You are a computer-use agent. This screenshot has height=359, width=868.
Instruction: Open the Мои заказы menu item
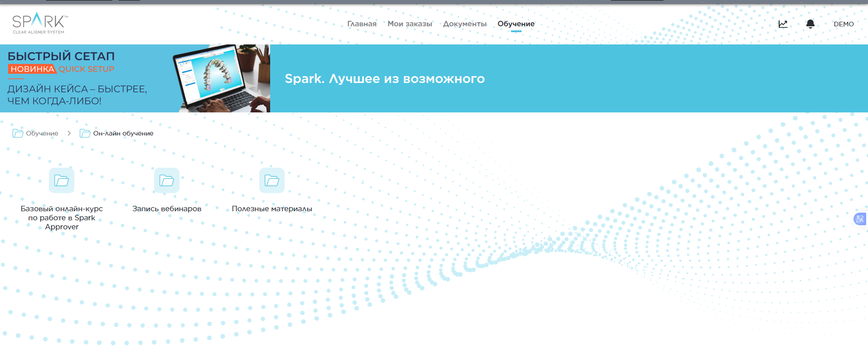click(x=410, y=24)
